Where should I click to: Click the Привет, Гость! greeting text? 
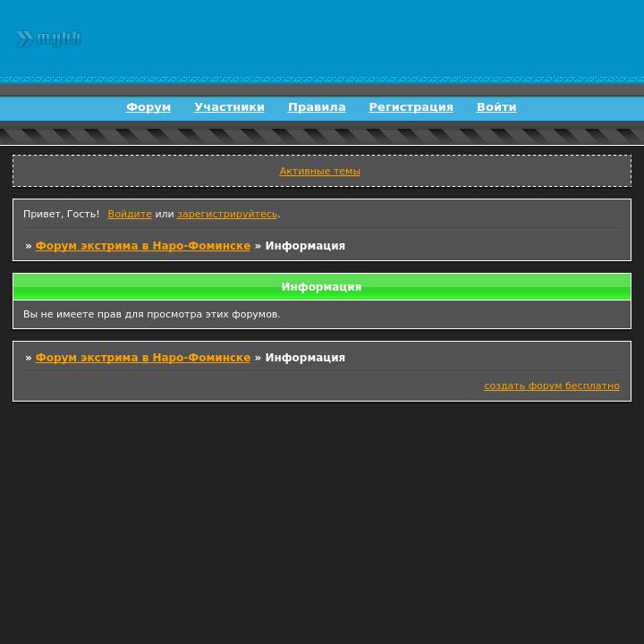click(61, 214)
